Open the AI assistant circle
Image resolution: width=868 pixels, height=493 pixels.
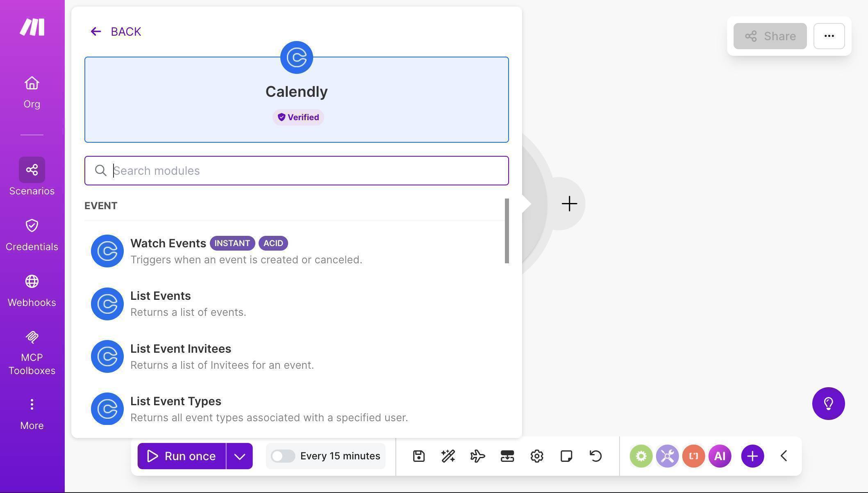click(x=720, y=456)
